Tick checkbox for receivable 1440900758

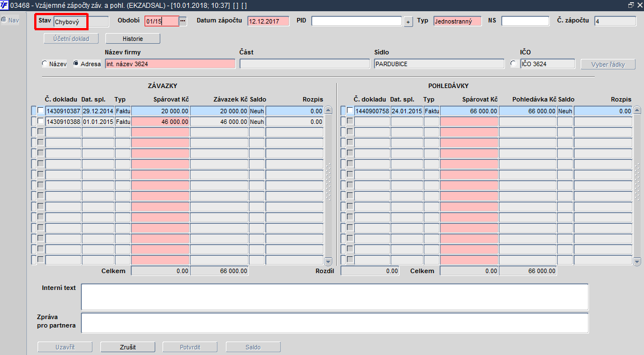[350, 110]
